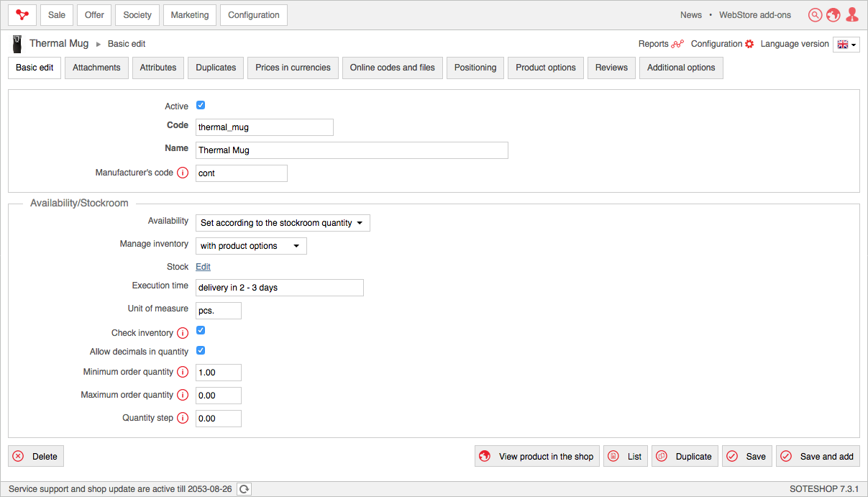
Task: Focus the Unit of measure field
Action: (x=219, y=311)
